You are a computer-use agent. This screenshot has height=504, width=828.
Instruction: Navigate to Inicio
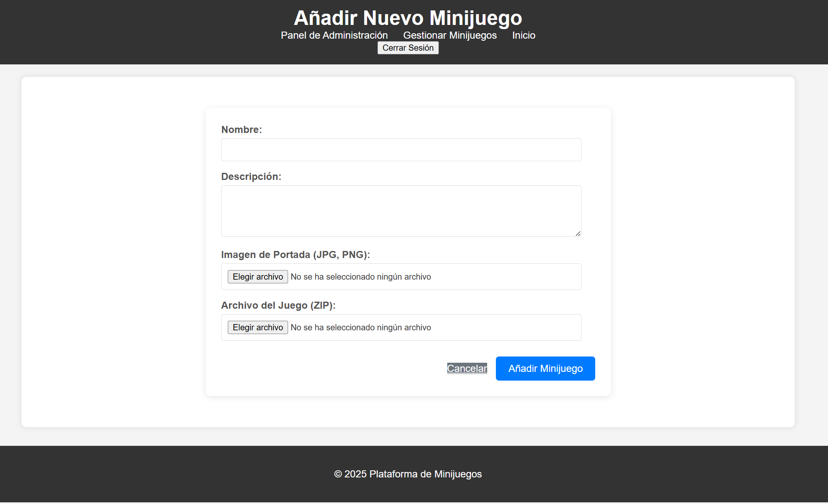pyautogui.click(x=524, y=35)
